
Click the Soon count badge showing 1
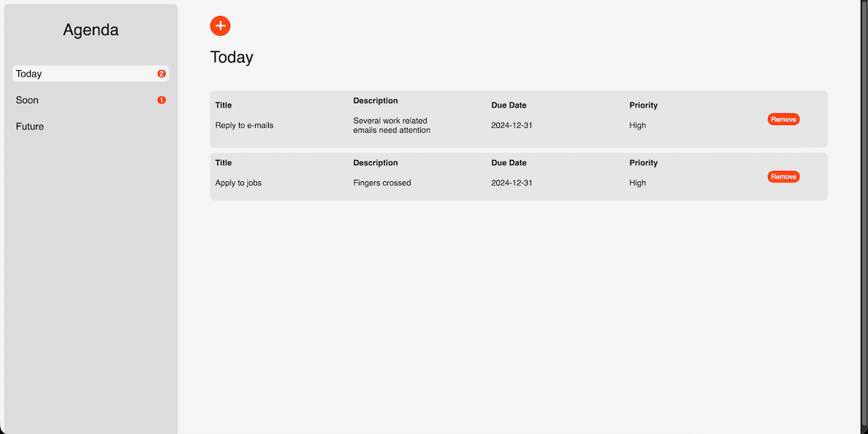pos(161,100)
